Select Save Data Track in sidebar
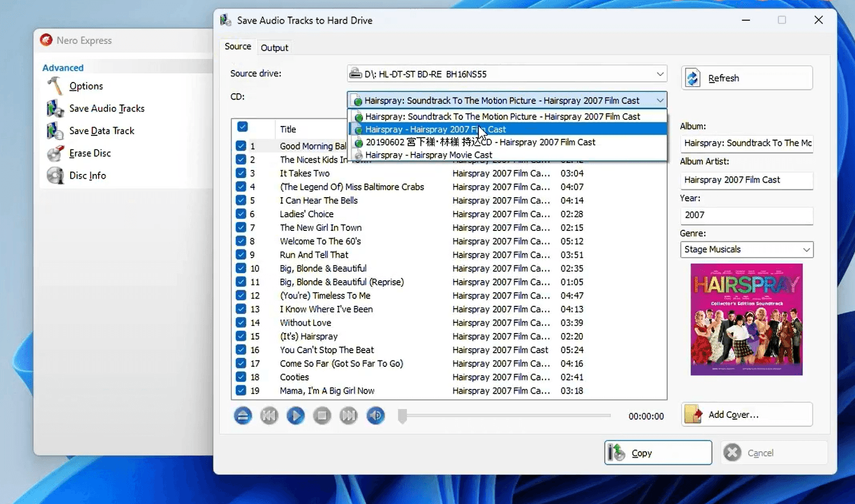Screen dimensions: 855x504 click(x=102, y=131)
